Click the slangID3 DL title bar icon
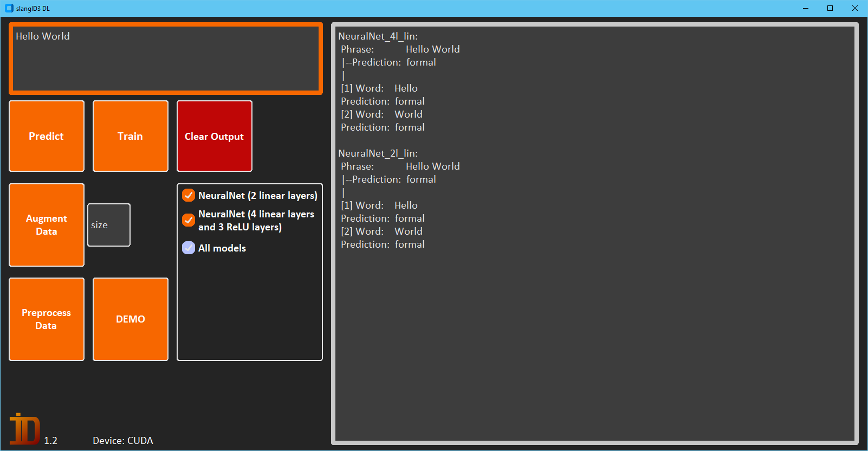The width and height of the screenshot is (868, 451). 9,8
